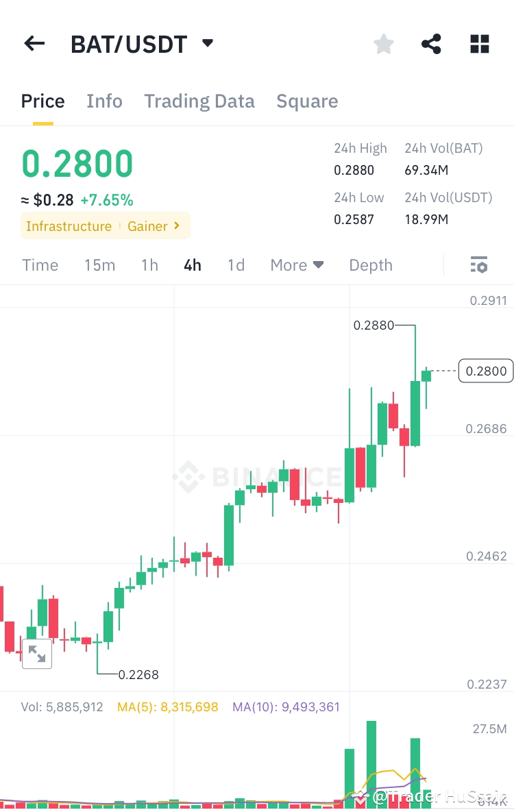
Task: Click the grid icon to browse markets
Action: tap(479, 43)
